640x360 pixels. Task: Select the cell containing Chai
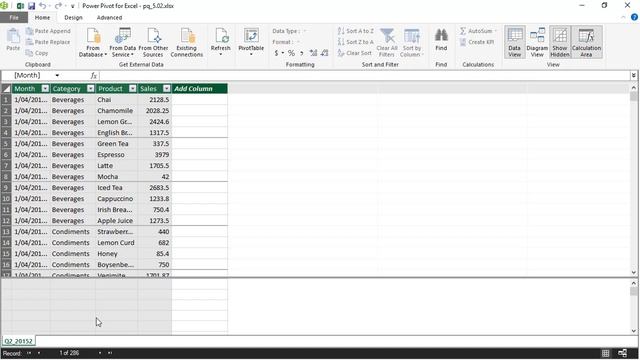116,100
